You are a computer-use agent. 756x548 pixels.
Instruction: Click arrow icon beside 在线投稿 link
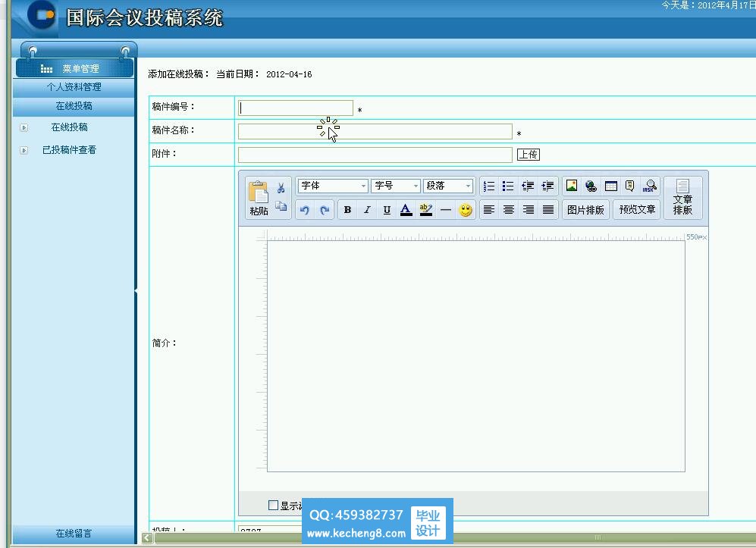(x=24, y=128)
